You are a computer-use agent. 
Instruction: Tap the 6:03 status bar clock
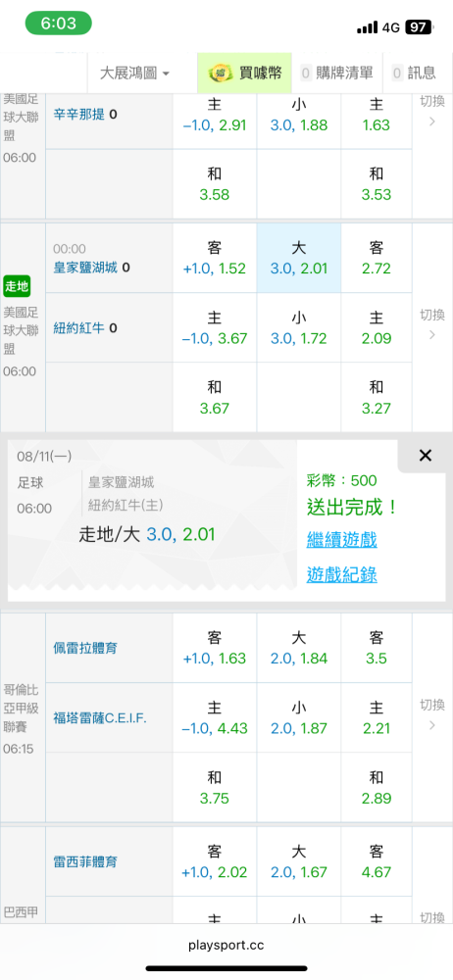pos(59,24)
